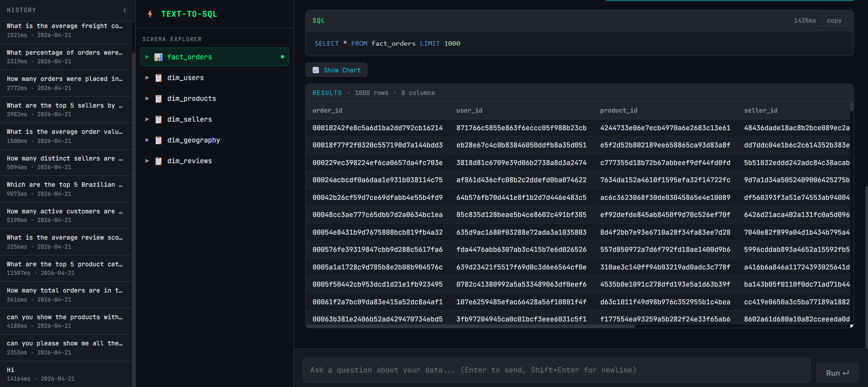
Task: Select the fact_orders table
Action: (x=214, y=57)
